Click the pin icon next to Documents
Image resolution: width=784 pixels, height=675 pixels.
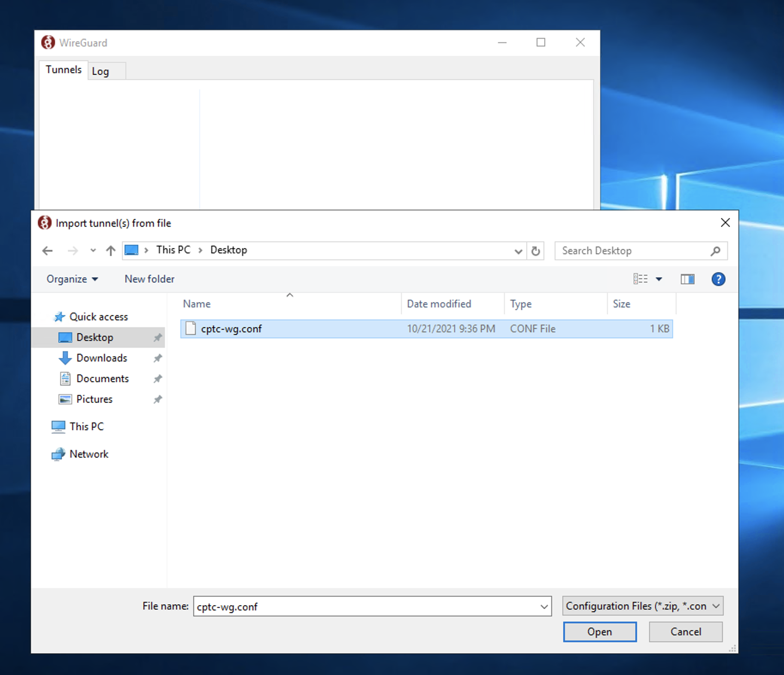158,379
